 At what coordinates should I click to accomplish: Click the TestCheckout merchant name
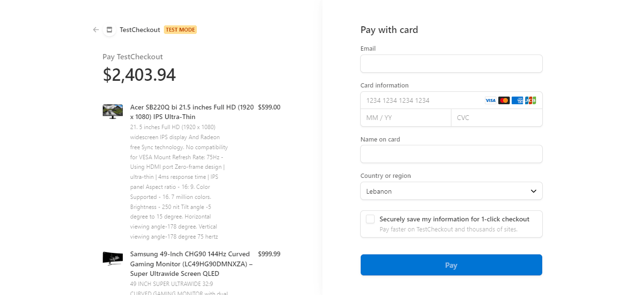click(140, 30)
